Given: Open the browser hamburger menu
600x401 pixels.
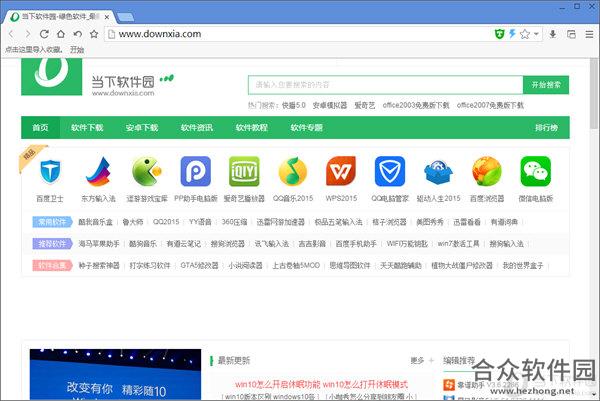Looking at the screenshot, I should 589,34.
